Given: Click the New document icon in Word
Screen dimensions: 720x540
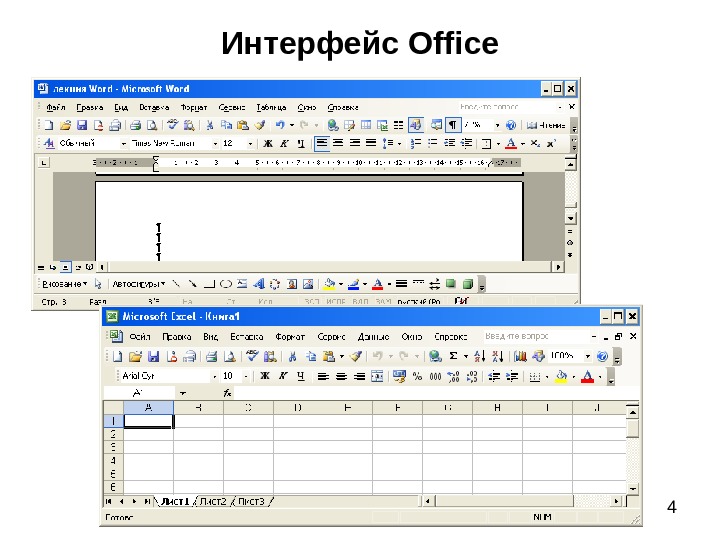Looking at the screenshot, I should 49,125.
